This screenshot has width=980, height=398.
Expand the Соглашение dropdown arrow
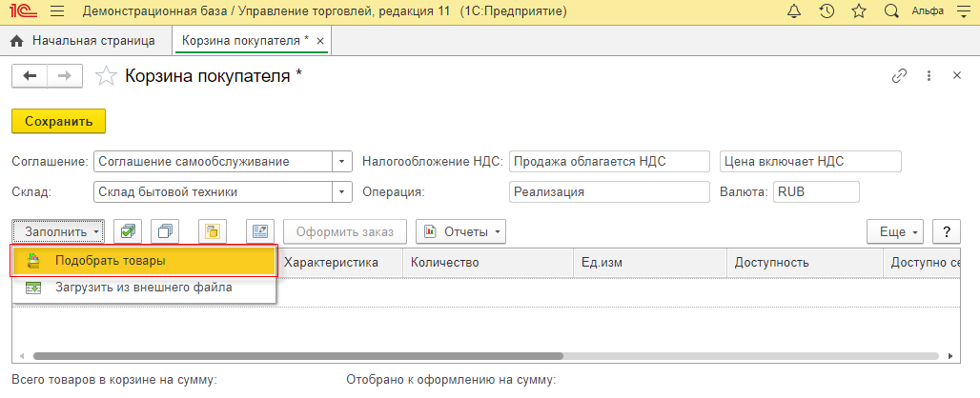point(342,162)
